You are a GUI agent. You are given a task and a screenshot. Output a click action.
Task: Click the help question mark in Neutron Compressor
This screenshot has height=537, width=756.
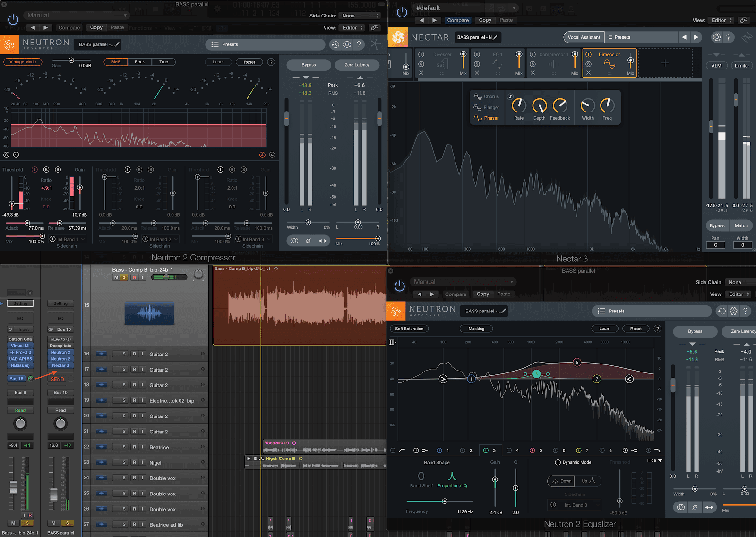click(359, 44)
